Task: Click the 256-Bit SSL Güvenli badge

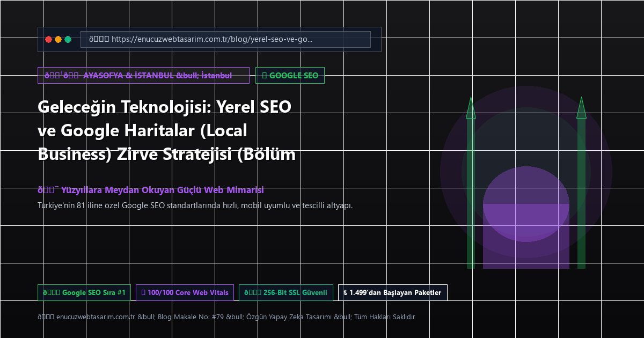Action: [286, 292]
